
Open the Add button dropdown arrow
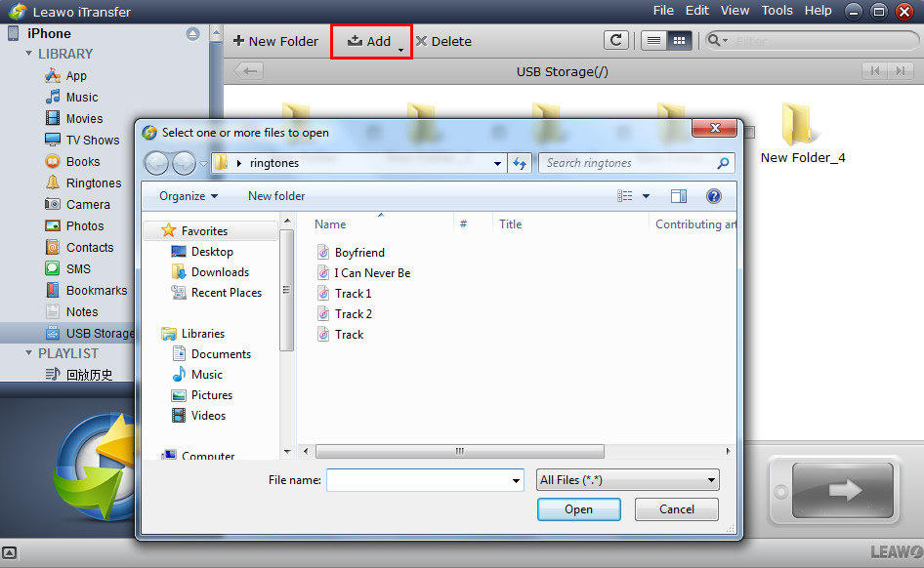400,51
